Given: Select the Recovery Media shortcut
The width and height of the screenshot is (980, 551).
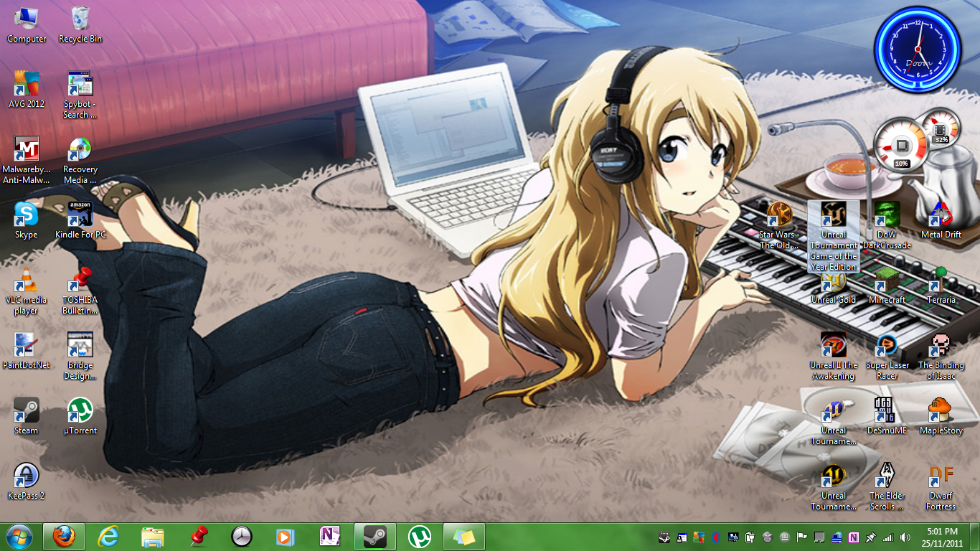Looking at the screenshot, I should coord(80,160).
